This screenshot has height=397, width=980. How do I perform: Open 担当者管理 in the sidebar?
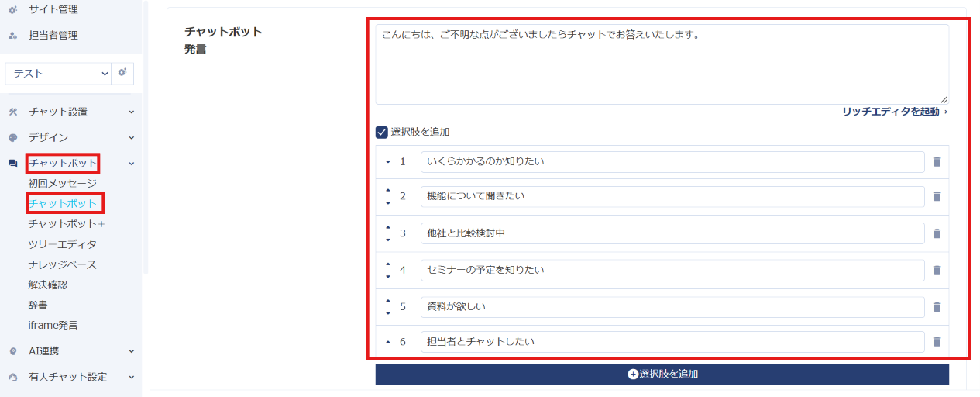pos(53,36)
